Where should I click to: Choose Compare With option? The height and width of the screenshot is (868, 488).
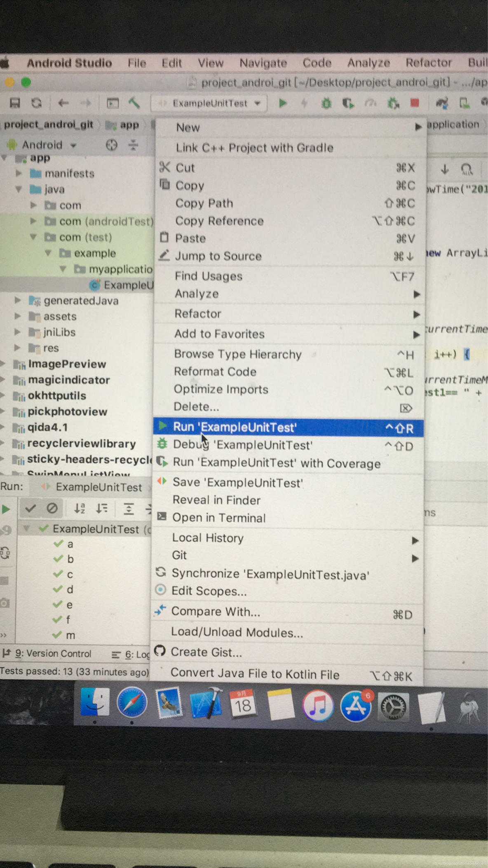point(287,612)
